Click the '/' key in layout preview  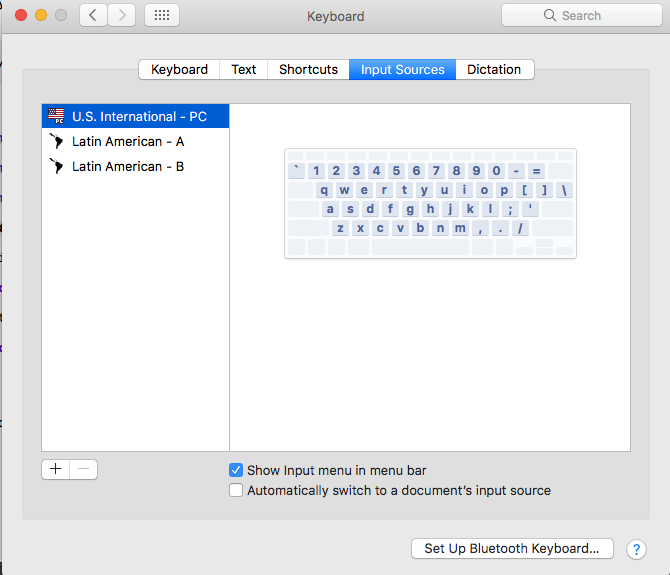[x=520, y=228]
